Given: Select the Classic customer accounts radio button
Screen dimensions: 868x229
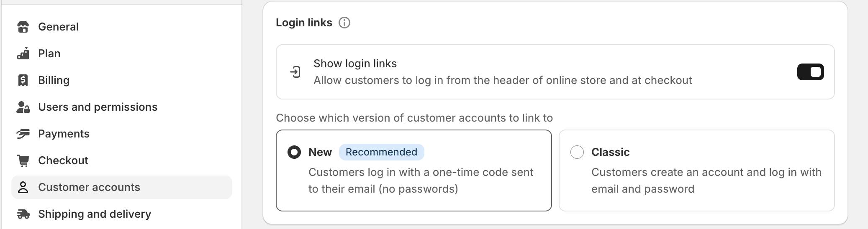Looking at the screenshot, I should click(577, 152).
